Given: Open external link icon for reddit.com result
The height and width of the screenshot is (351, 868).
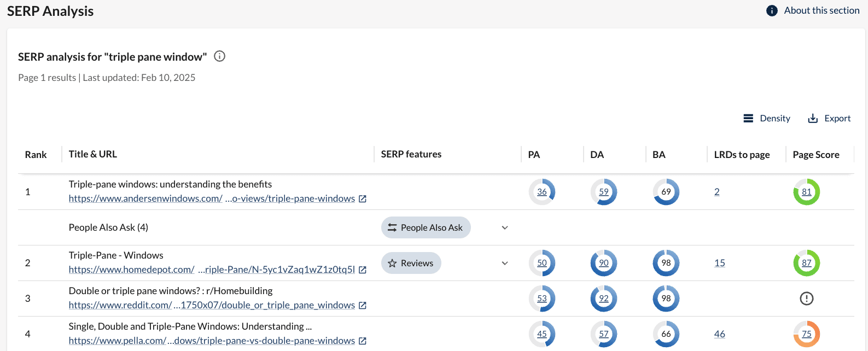Looking at the screenshot, I should pos(362,306).
